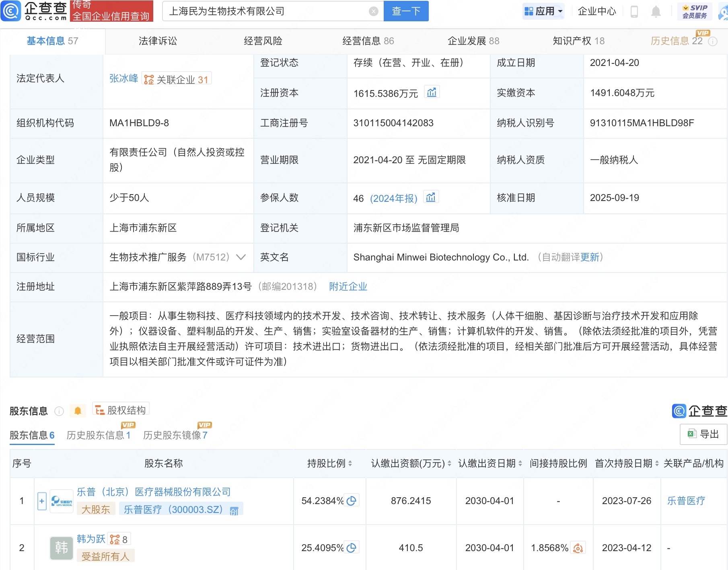Click the 查一下 search button
This screenshot has height=570, width=728.
tap(406, 11)
